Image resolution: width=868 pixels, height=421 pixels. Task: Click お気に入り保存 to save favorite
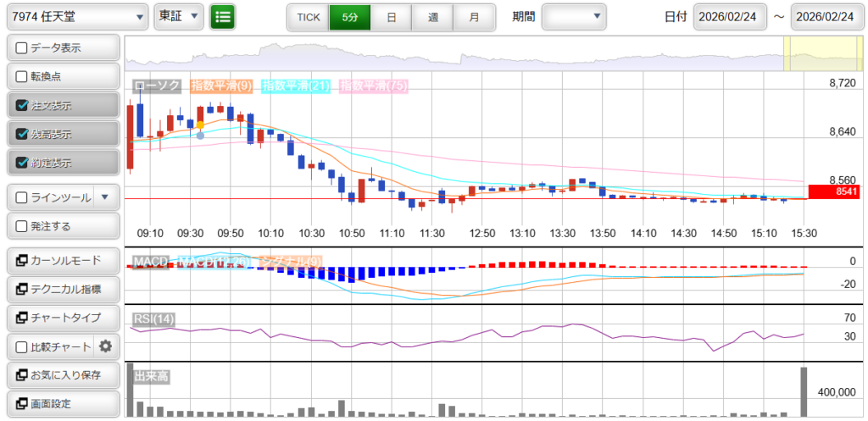tap(62, 374)
